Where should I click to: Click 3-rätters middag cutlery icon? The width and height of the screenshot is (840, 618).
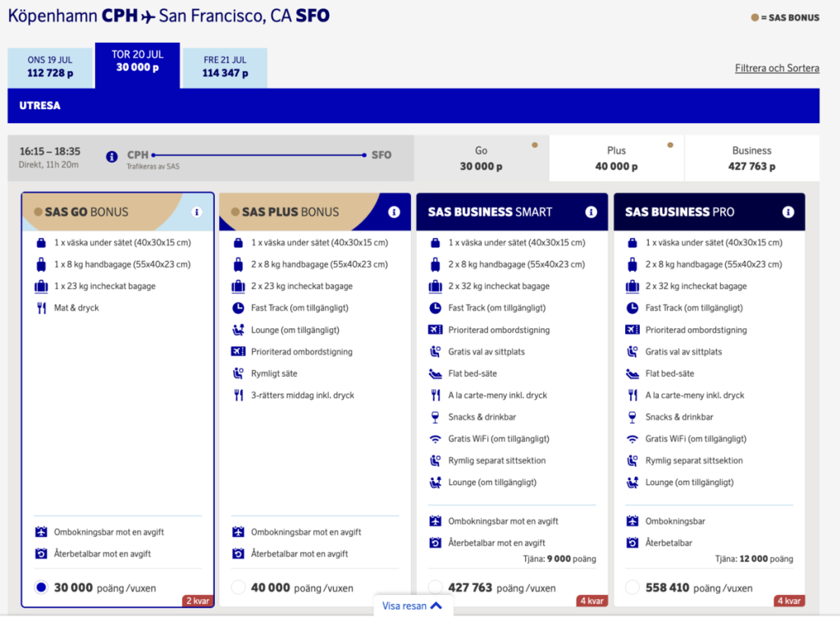(x=239, y=396)
